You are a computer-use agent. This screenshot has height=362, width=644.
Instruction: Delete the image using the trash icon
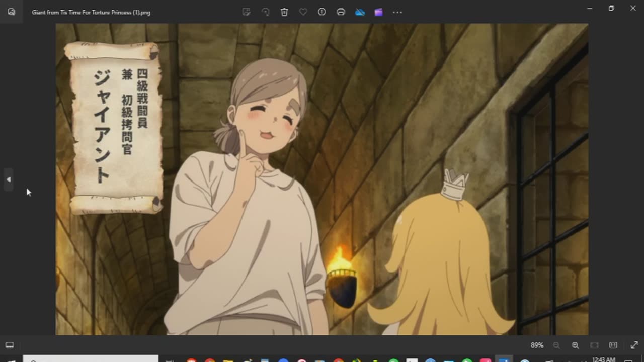(284, 12)
